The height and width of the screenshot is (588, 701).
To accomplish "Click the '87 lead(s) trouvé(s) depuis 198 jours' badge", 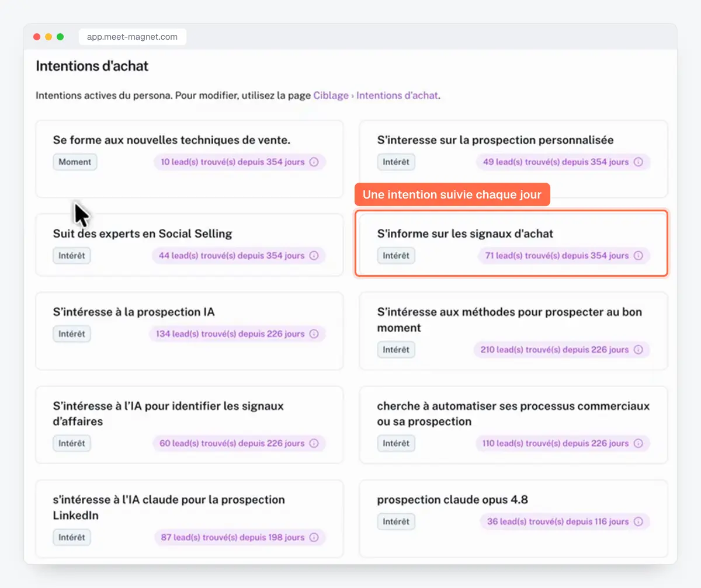I will pos(240,537).
